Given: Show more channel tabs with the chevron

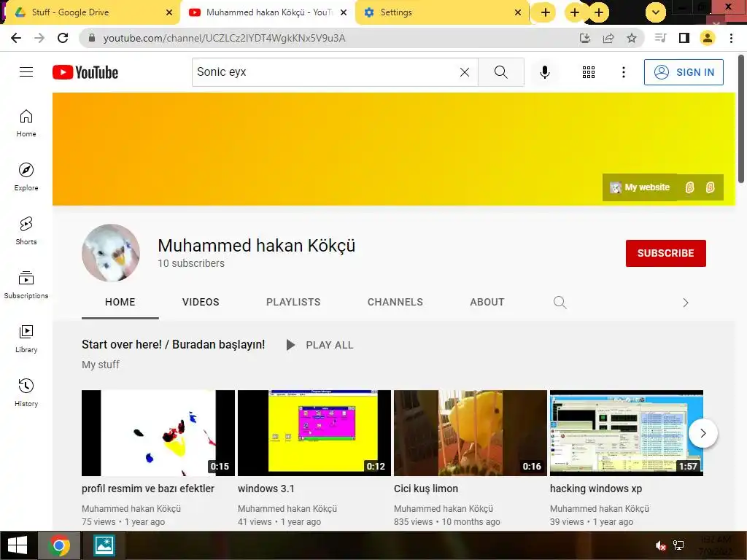Looking at the screenshot, I should click(686, 303).
